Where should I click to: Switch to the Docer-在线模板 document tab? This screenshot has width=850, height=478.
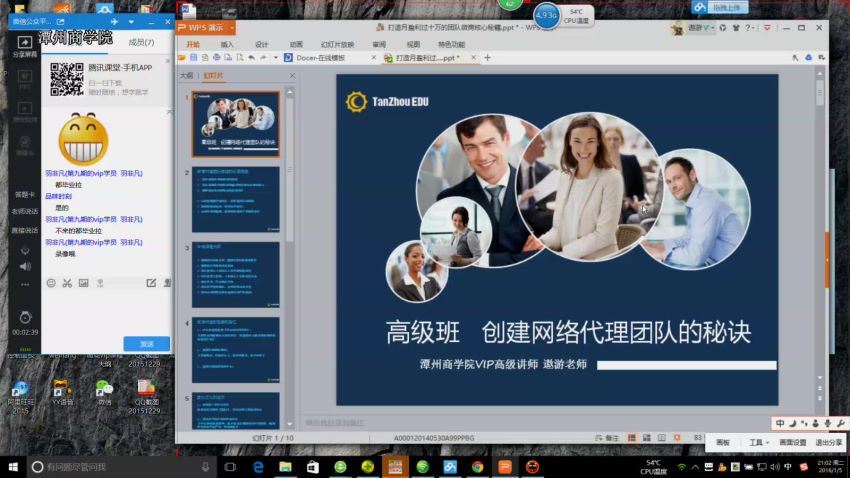(x=320, y=57)
